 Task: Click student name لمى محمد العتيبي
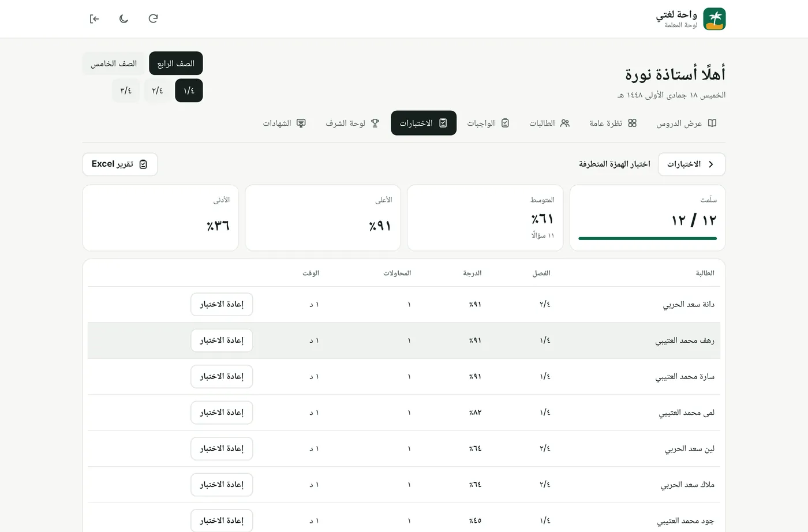pos(687,413)
